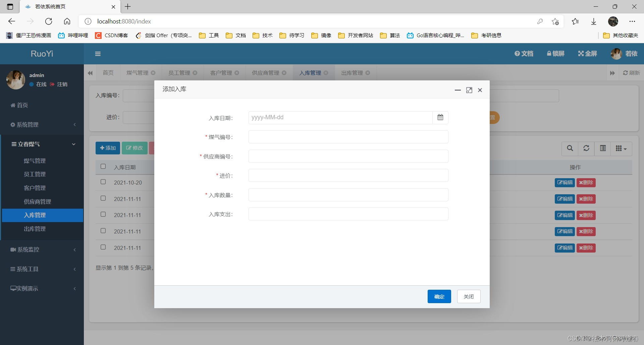Expand the 系统工具 menu

coord(42,269)
